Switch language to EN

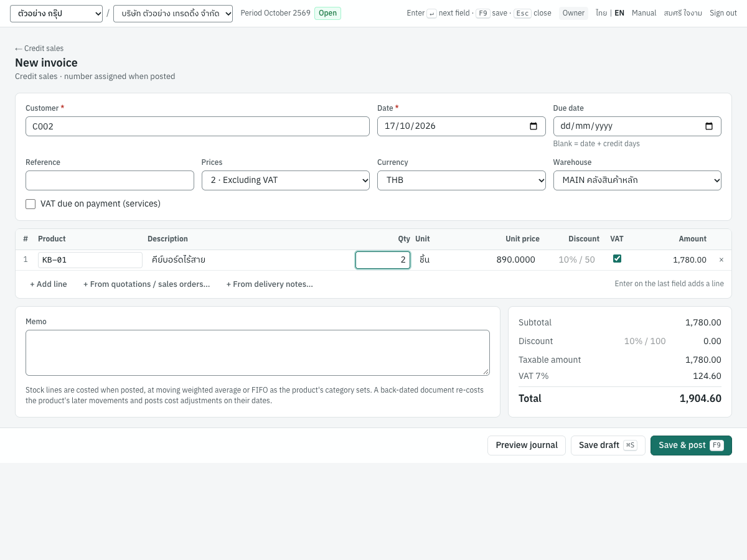coord(619,13)
